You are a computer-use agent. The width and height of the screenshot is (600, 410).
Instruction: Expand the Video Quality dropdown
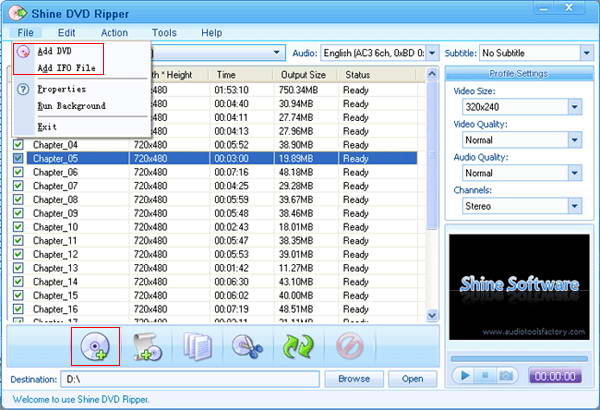click(575, 140)
